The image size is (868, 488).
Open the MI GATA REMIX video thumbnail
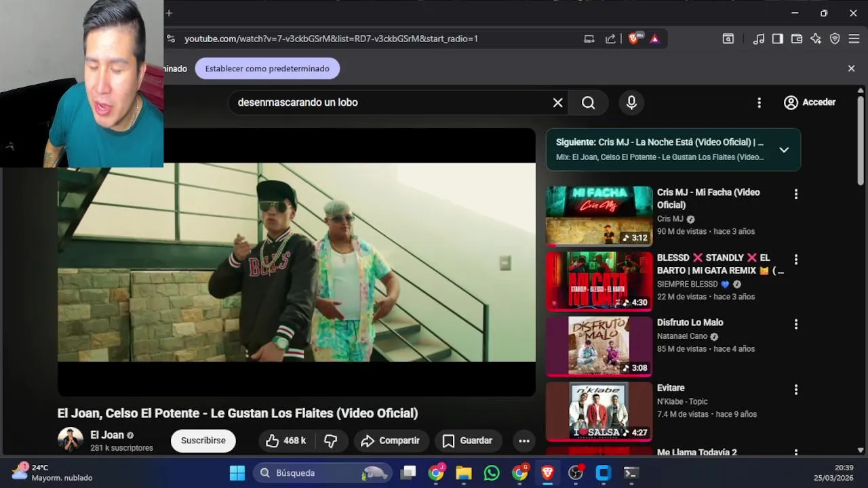click(599, 281)
